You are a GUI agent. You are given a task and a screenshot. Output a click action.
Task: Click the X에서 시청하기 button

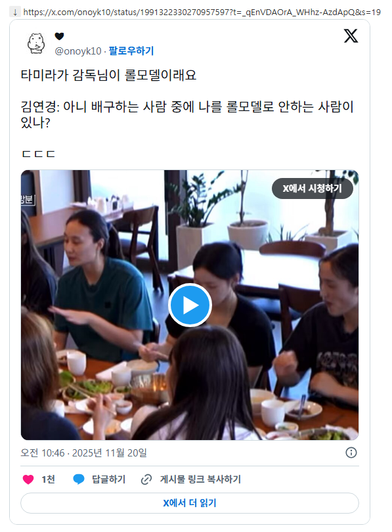(x=313, y=188)
